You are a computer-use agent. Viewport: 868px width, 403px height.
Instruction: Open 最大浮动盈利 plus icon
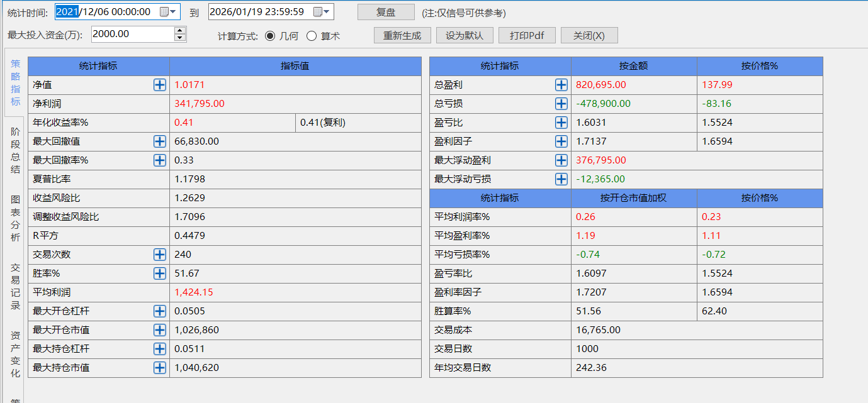point(561,160)
